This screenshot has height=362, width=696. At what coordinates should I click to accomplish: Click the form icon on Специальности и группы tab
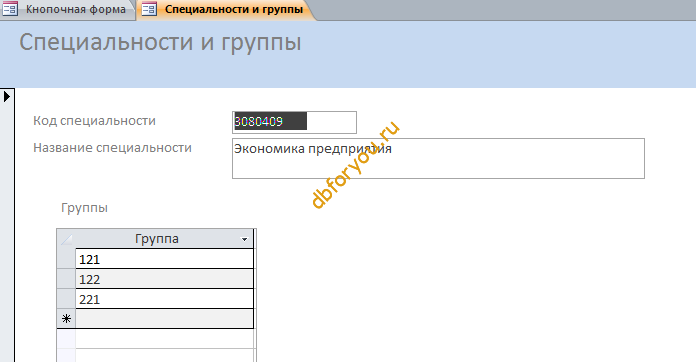tap(150, 9)
